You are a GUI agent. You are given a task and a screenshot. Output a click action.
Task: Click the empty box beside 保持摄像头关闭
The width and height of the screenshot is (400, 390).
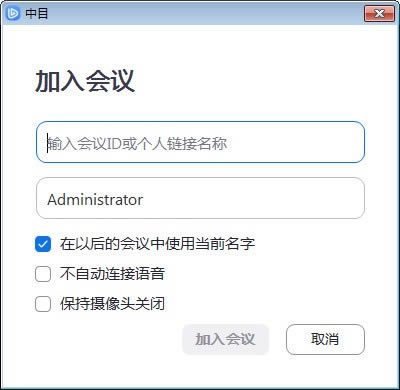43,304
